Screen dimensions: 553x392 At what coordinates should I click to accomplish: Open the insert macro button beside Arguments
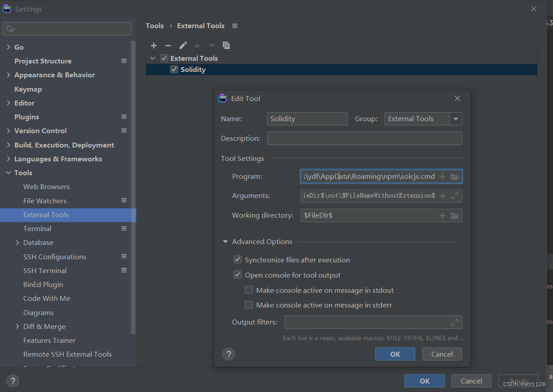(442, 195)
